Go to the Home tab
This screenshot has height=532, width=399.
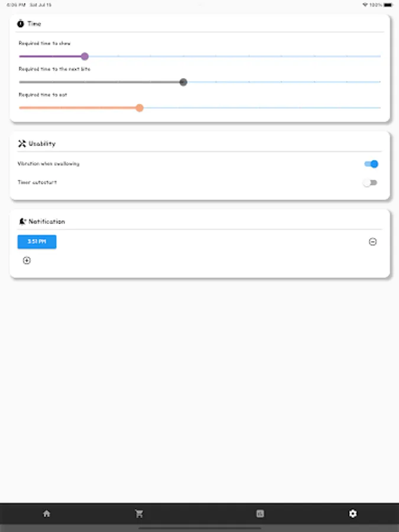(47, 514)
